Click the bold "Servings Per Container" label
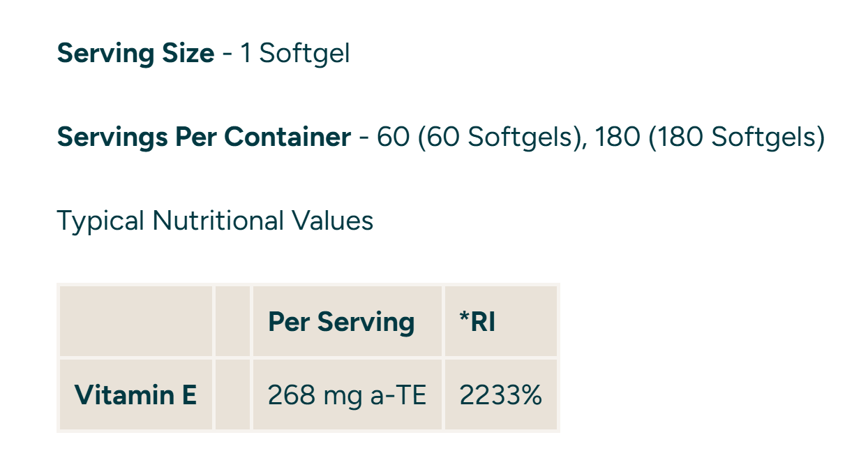 click(x=204, y=137)
